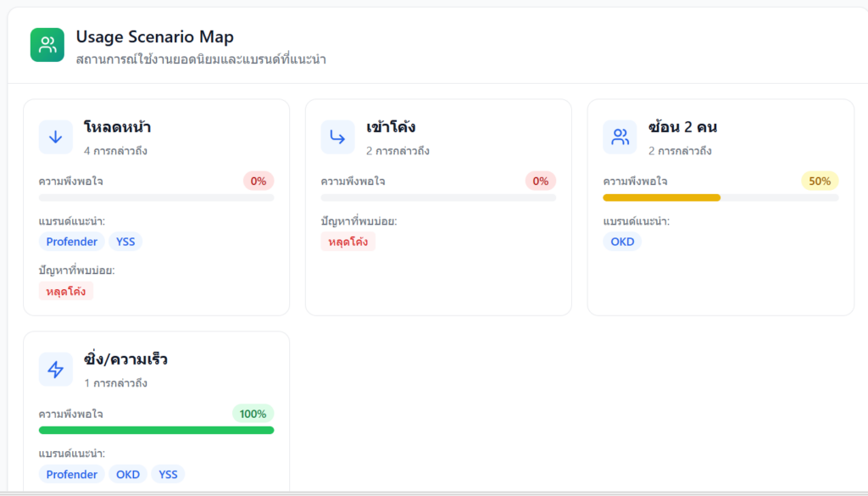
Task: Select the Profender tag in ซิ่ง/ความเร็ว card
Action: pos(72,474)
